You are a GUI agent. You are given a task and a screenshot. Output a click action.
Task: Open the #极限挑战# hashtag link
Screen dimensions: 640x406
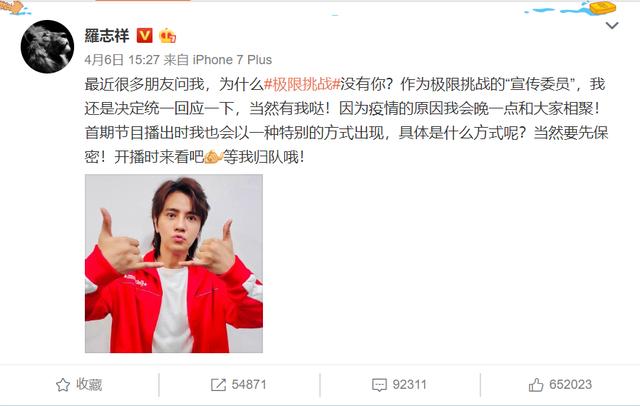click(302, 84)
